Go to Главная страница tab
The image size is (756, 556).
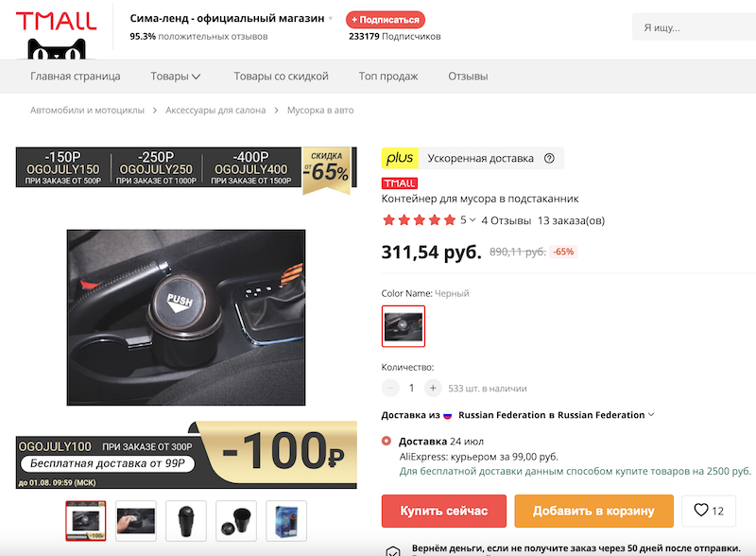pos(76,77)
